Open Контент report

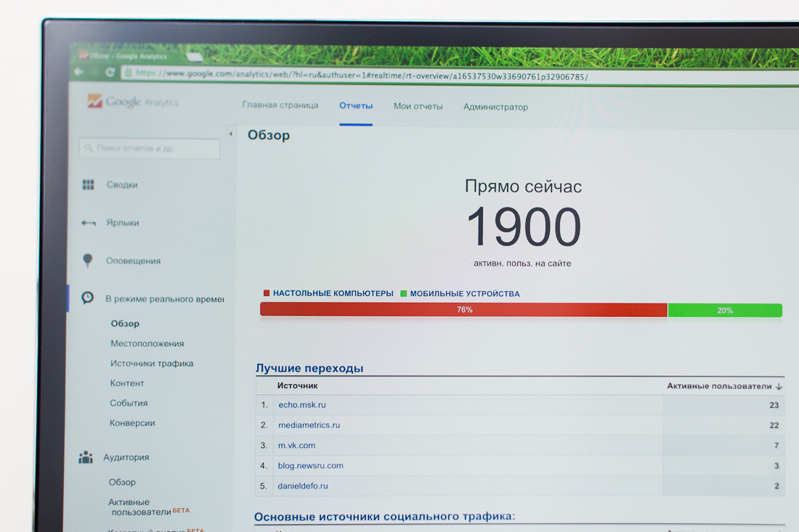click(x=127, y=383)
